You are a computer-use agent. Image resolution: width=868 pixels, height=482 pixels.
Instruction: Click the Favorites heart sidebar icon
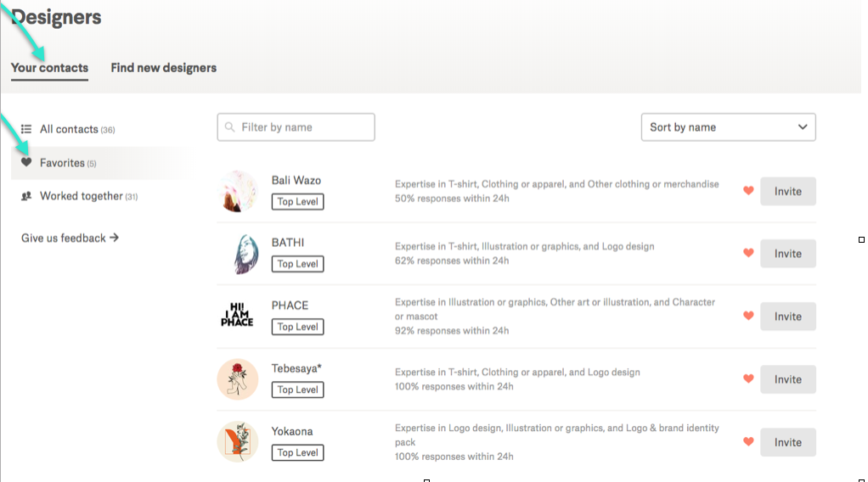click(x=26, y=162)
